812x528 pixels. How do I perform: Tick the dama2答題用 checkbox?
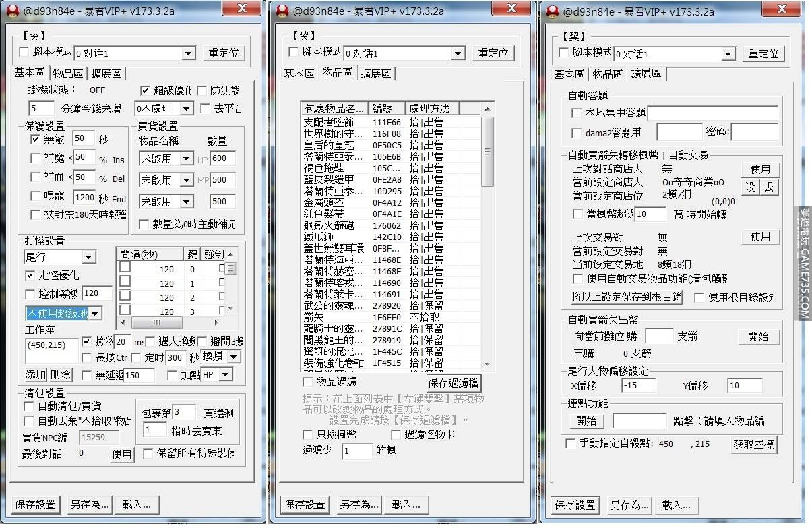(576, 133)
